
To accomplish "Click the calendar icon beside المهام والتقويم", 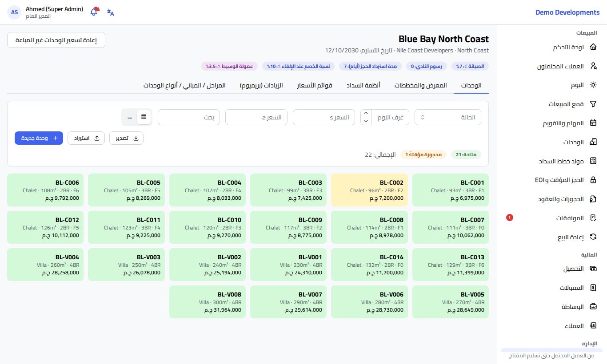I will tap(593, 123).
